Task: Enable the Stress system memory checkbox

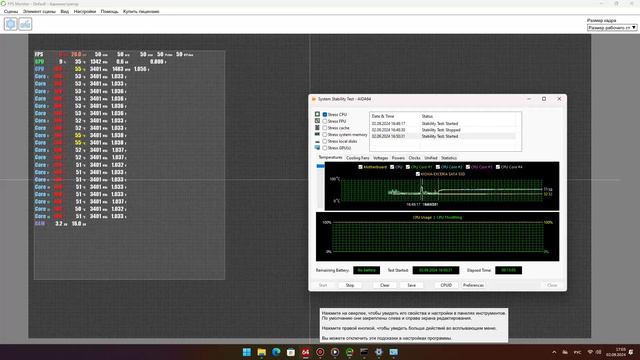Action: (325, 134)
